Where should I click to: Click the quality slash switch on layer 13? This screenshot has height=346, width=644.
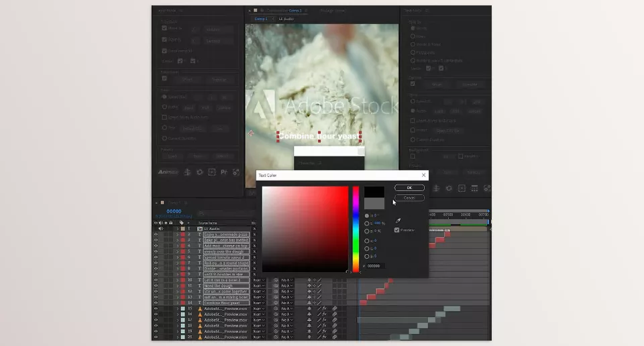coord(319,297)
